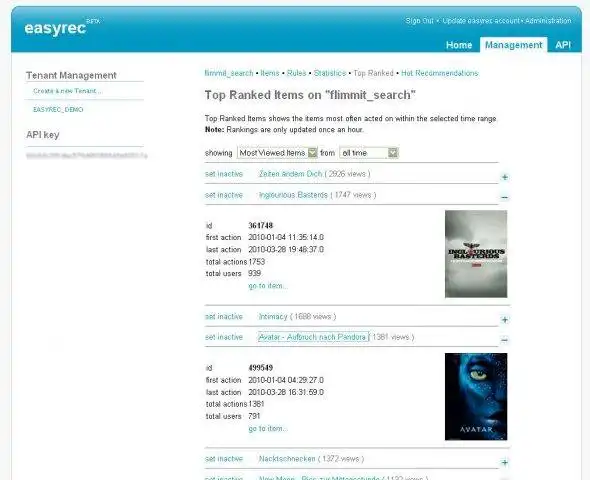Image resolution: width=590 pixels, height=480 pixels.
Task: Expand details for the Nacktschnecken row
Action: (505, 462)
